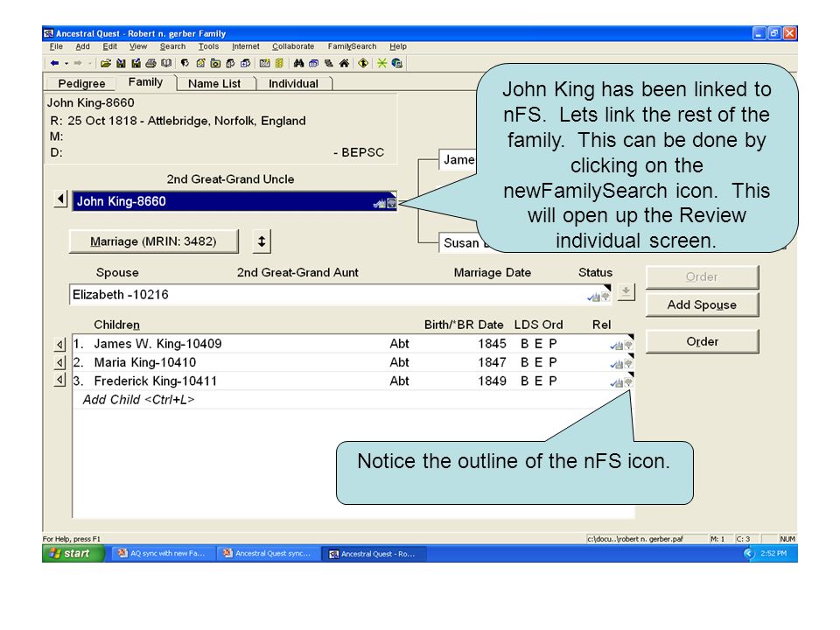Click the yellow scroll toolbar icon

[279, 63]
